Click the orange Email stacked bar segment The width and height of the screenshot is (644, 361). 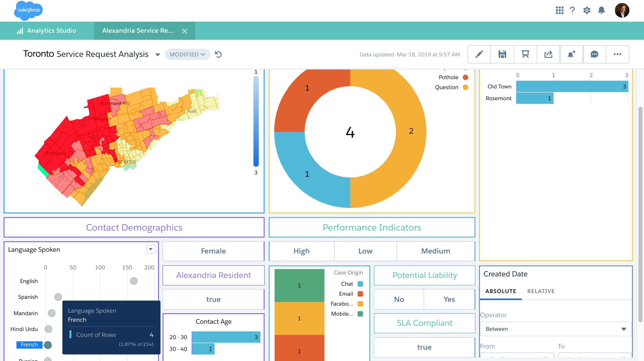[299, 348]
